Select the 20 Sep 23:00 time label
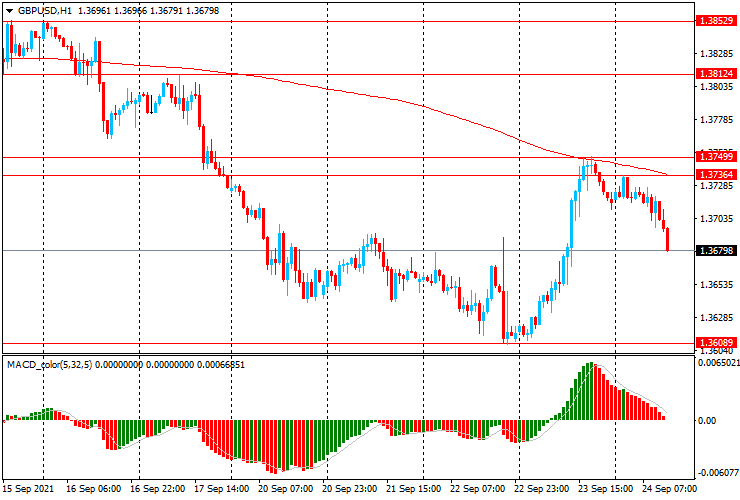 click(x=350, y=488)
